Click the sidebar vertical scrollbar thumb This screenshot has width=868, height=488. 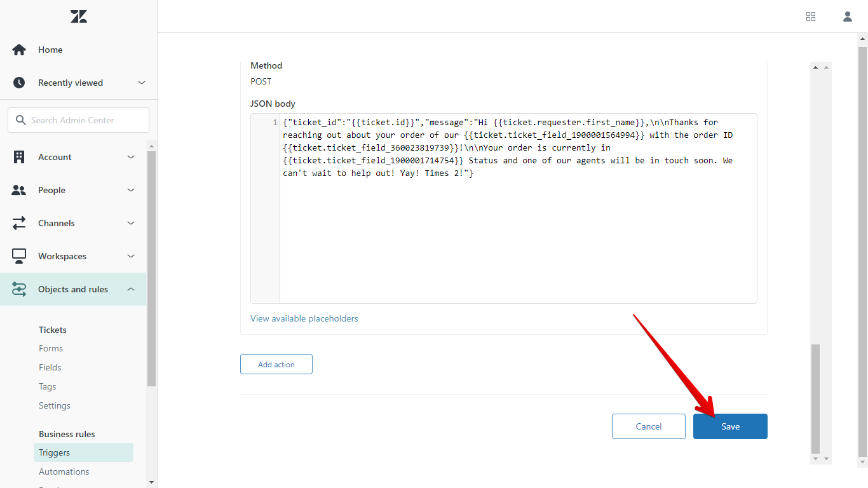151,269
